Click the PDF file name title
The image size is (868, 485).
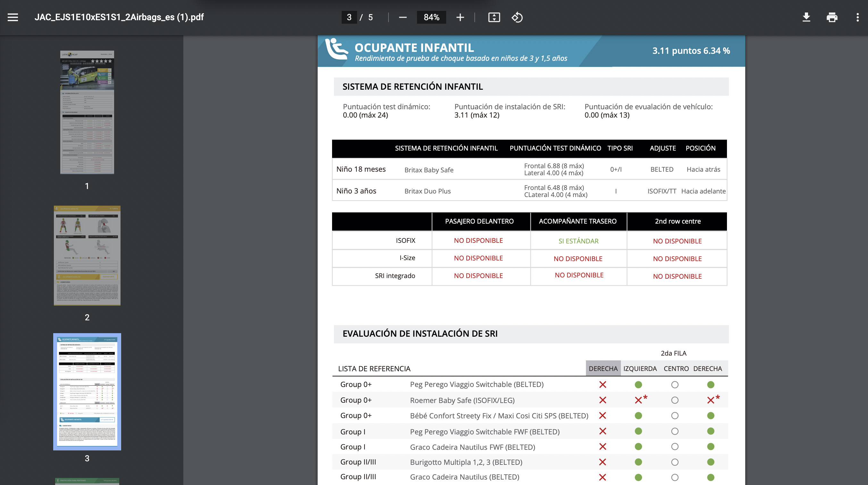tap(119, 17)
